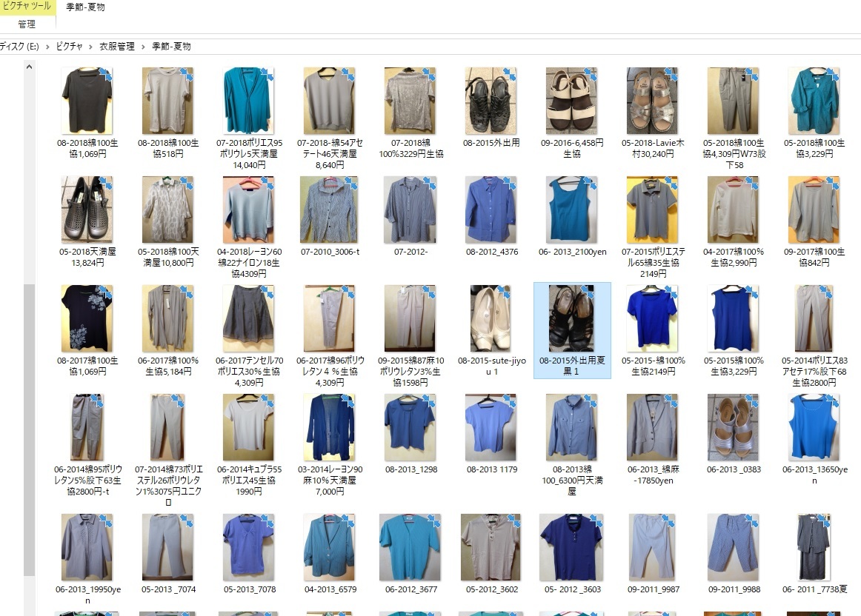
Task: Select patterned shirt 05-2018綿100天満屋10,800円
Action: pos(168,210)
